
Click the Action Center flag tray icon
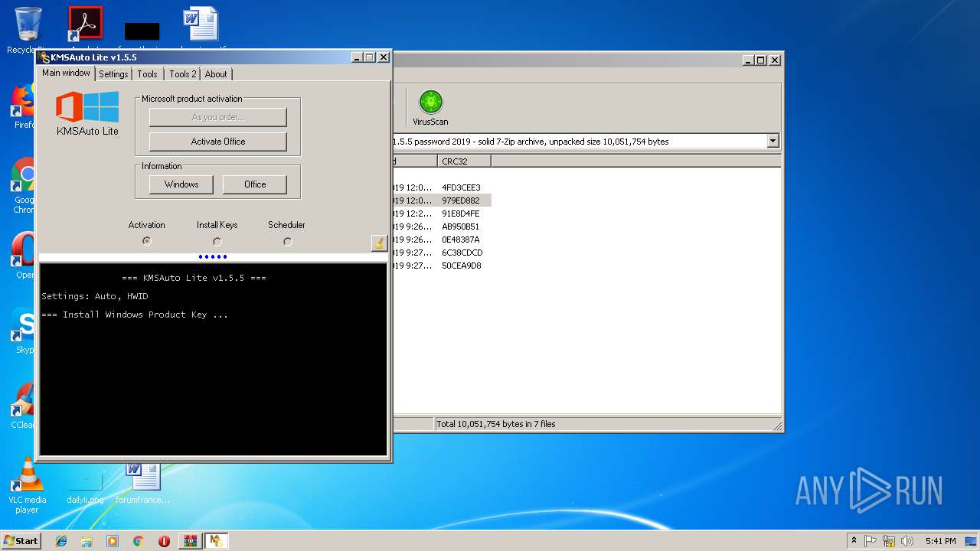(871, 541)
